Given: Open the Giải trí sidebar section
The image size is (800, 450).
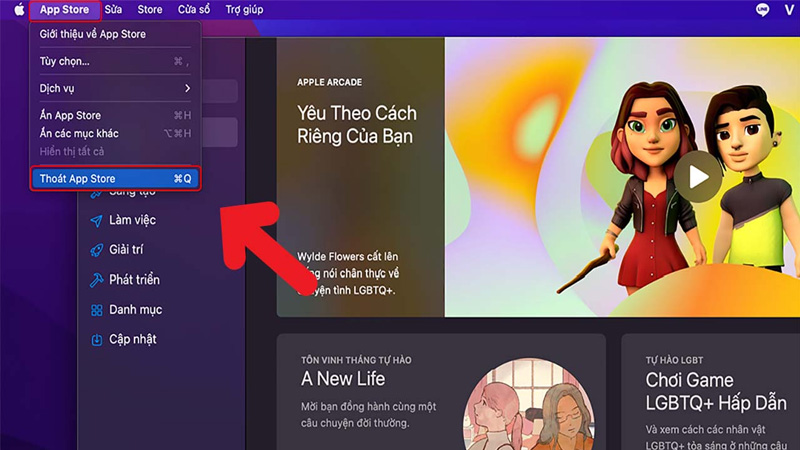Looking at the screenshot, I should tap(127, 249).
